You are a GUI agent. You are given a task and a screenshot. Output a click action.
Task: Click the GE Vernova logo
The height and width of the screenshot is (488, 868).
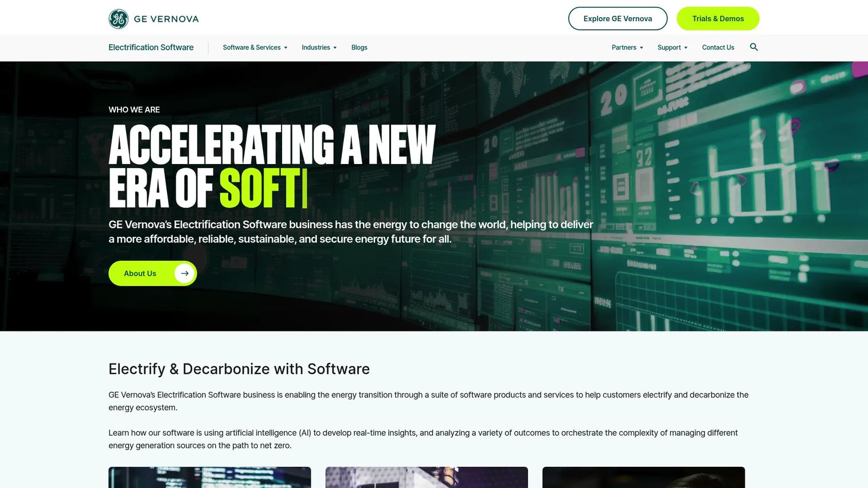[x=154, y=19]
